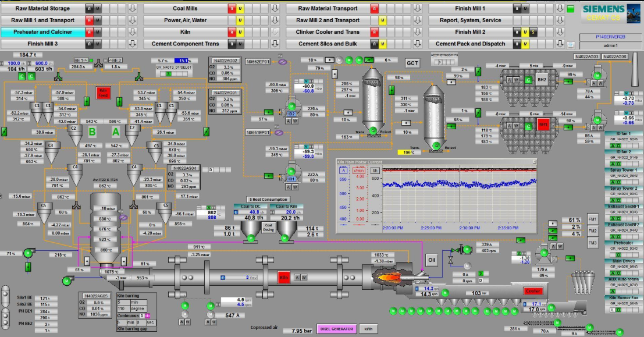Click the GCT button
This screenshot has width=644, height=337.
pyautogui.click(x=412, y=63)
